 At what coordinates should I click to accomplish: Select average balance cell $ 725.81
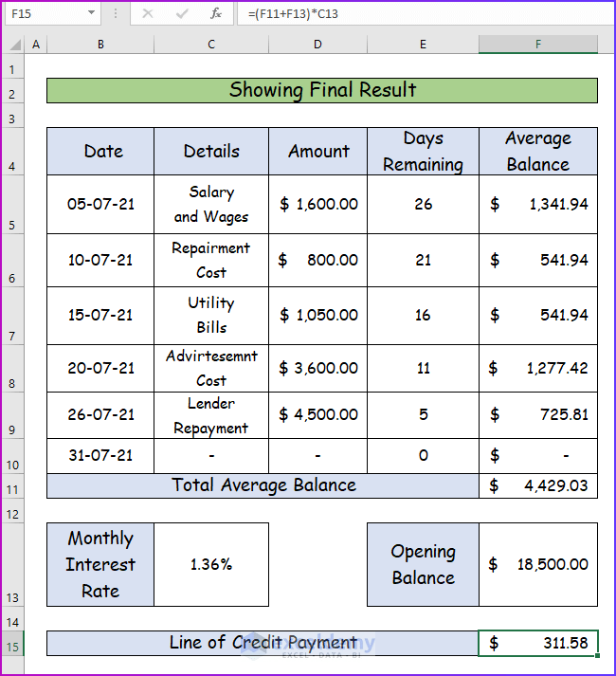[x=538, y=415]
